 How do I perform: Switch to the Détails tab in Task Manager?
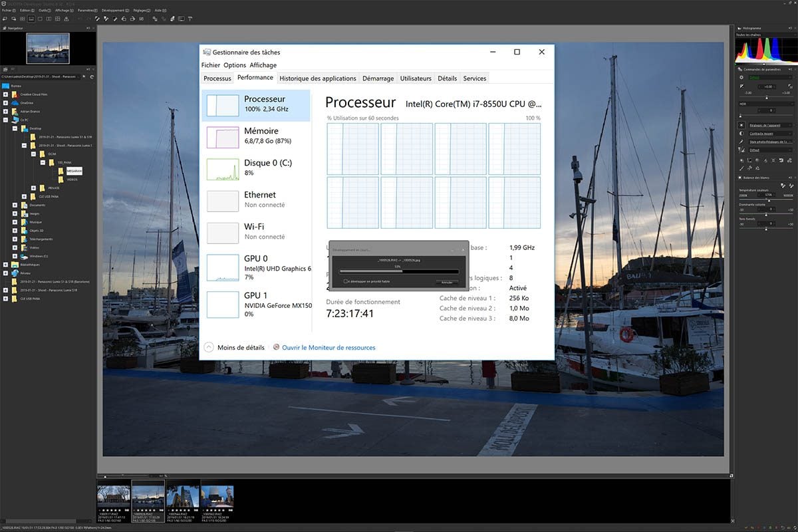point(448,78)
